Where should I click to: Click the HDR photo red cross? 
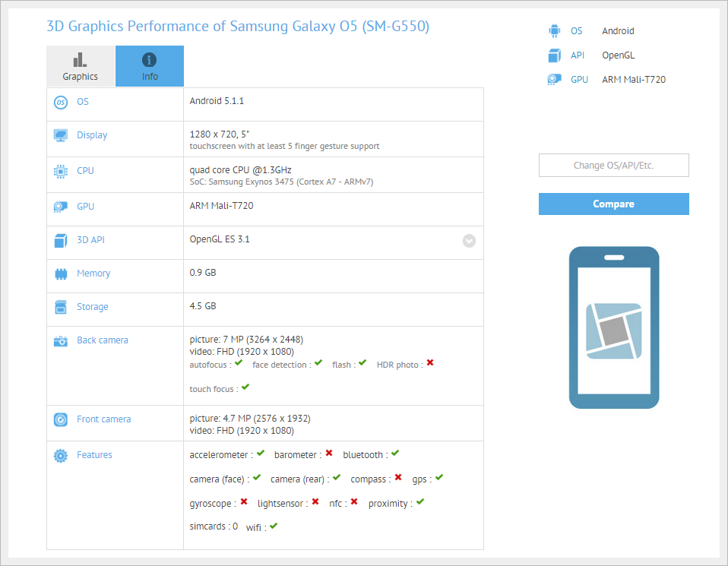tap(430, 362)
